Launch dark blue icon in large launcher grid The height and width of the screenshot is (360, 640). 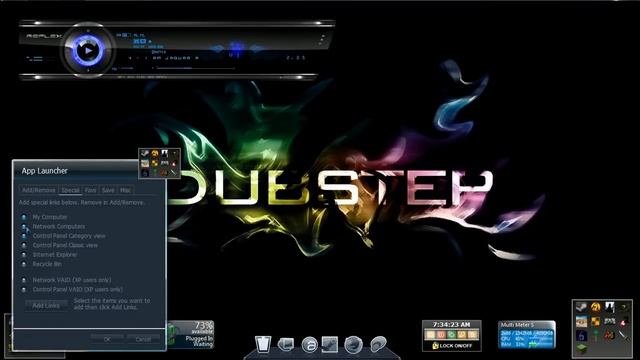coord(582,336)
